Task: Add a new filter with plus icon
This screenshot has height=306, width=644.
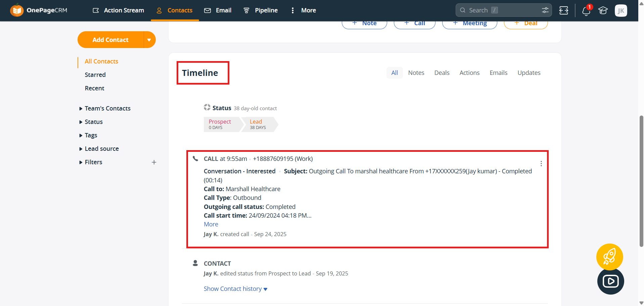Action: click(154, 162)
